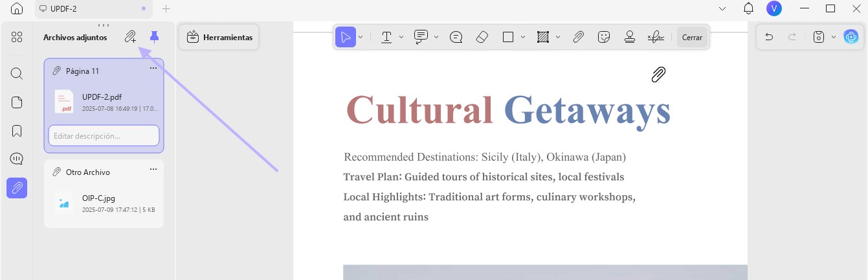Open the user account avatar V
This screenshot has width=868, height=280.
click(773, 8)
